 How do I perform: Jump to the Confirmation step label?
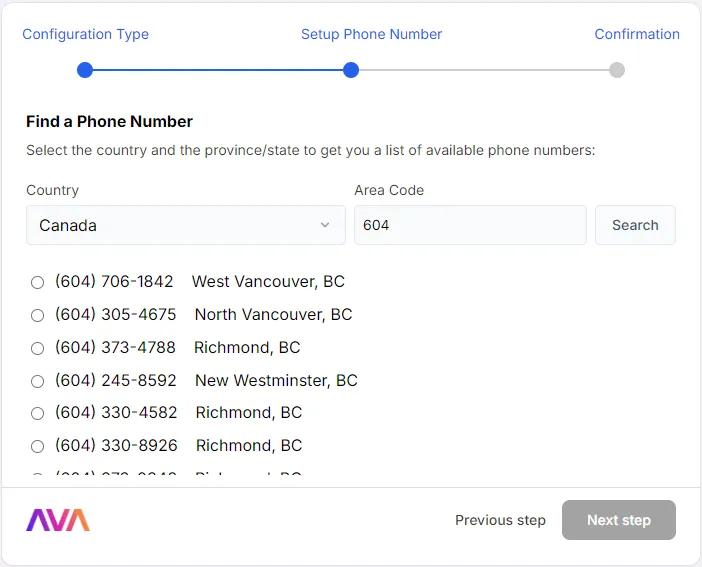click(637, 34)
